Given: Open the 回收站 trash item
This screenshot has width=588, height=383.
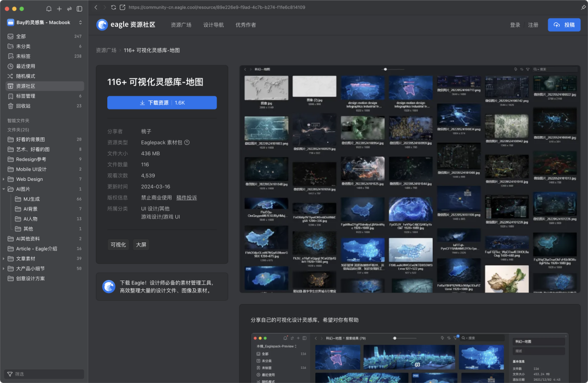Looking at the screenshot, I should pyautogui.click(x=45, y=106).
